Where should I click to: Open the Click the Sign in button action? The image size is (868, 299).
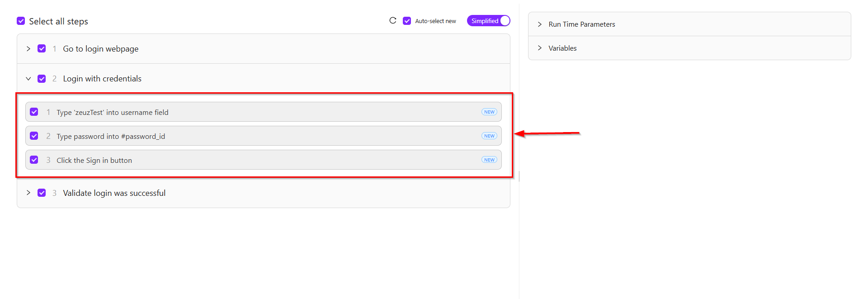264,160
